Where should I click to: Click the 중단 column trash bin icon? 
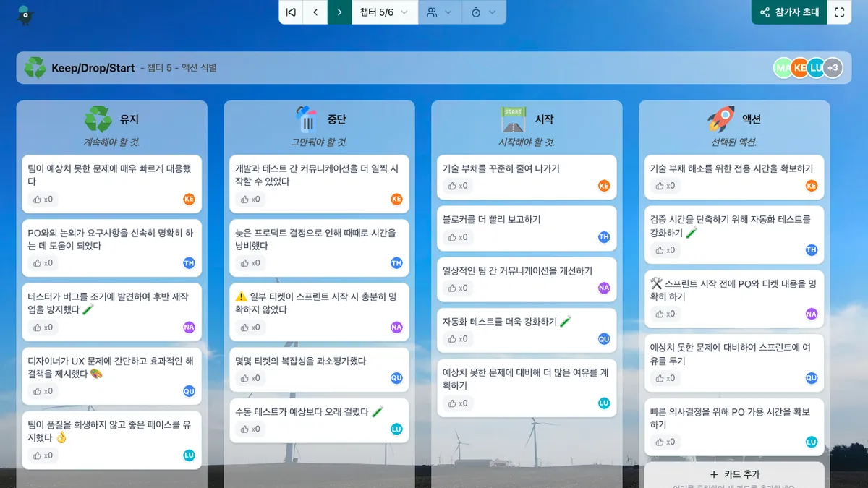click(x=307, y=119)
